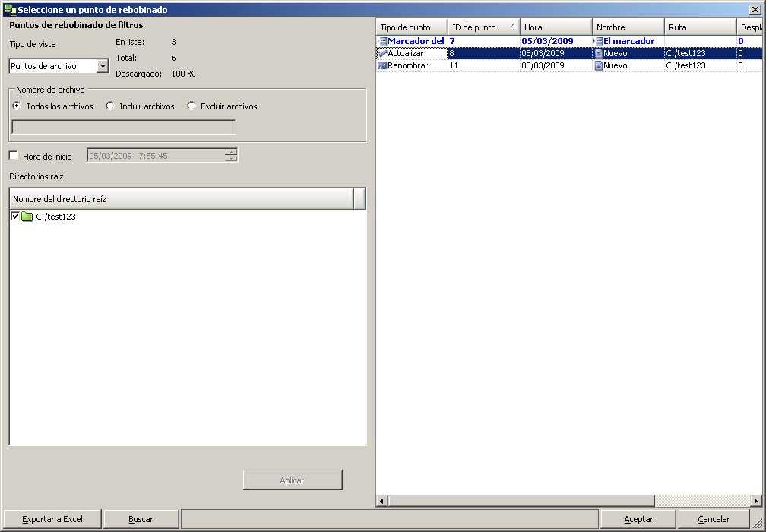766x532 pixels.
Task: Sort by the Nombre column header
Action: (x=628, y=27)
